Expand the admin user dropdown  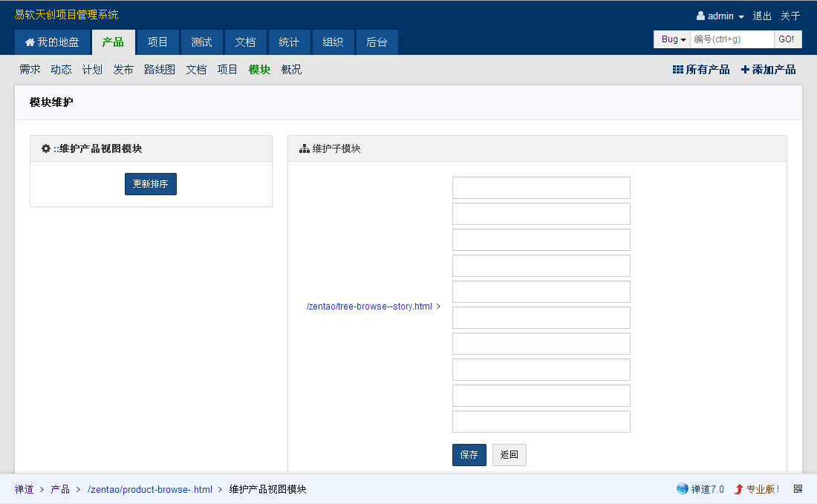pos(720,16)
